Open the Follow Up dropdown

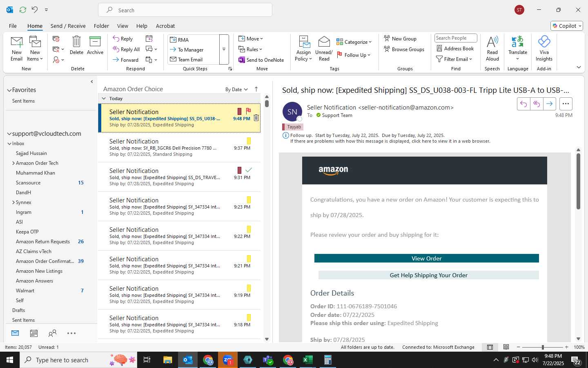[x=354, y=55]
